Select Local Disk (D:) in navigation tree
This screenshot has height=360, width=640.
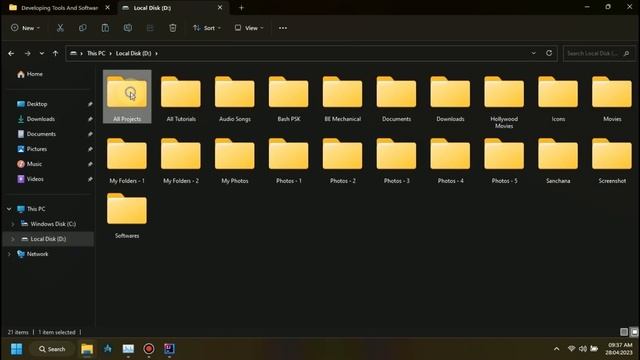click(48, 239)
